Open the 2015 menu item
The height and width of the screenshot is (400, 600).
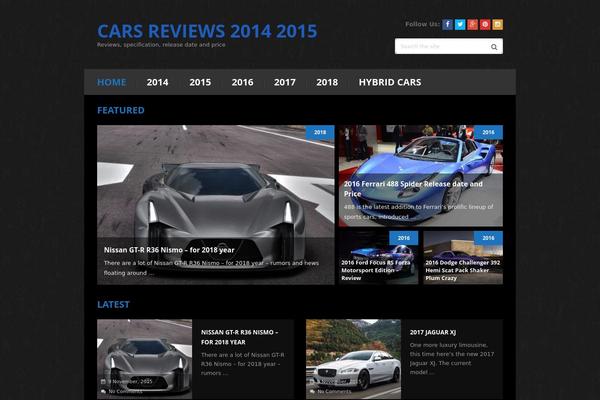(x=200, y=82)
